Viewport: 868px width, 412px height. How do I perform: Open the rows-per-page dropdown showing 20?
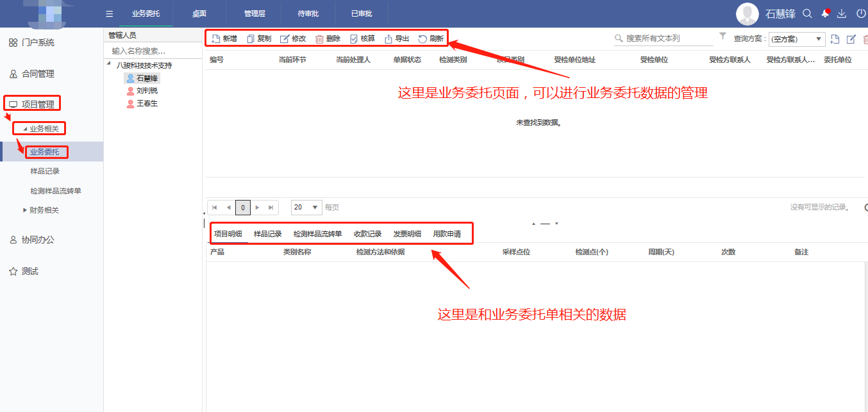(306, 207)
